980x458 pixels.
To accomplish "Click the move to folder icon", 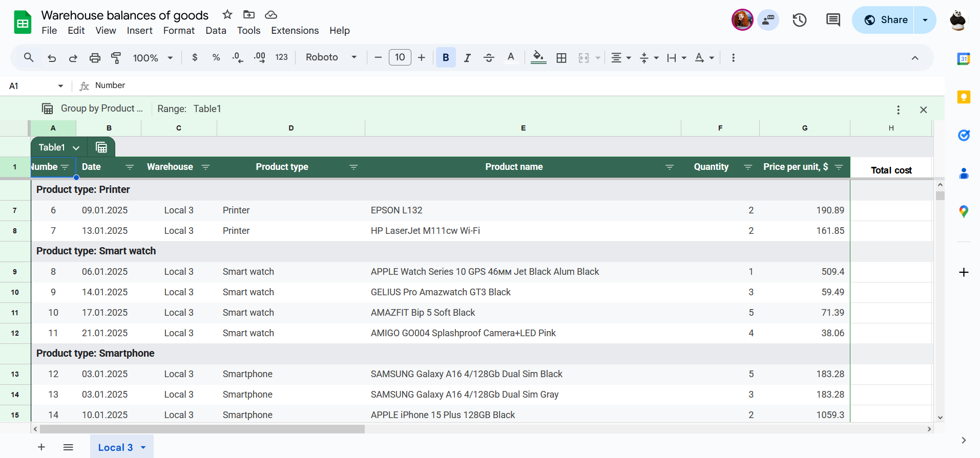I will (249, 14).
